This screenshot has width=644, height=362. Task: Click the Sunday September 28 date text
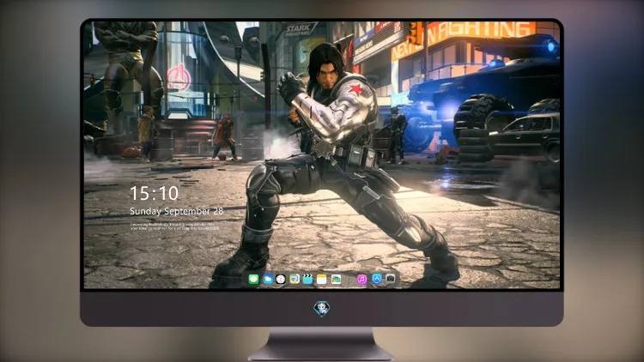(x=177, y=211)
